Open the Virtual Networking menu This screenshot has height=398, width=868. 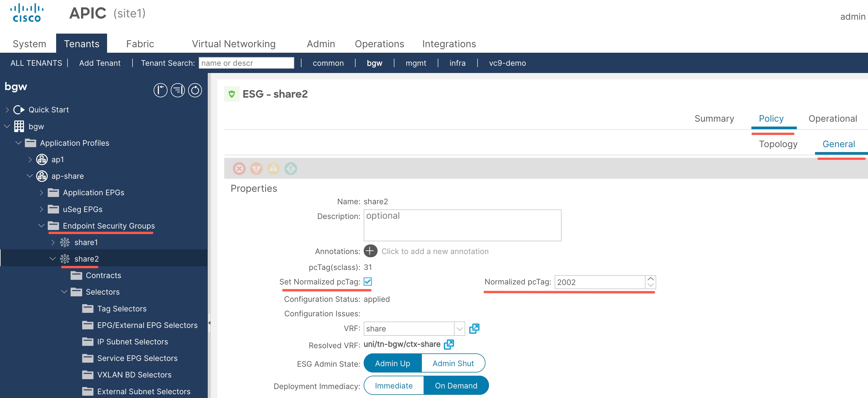[233, 43]
